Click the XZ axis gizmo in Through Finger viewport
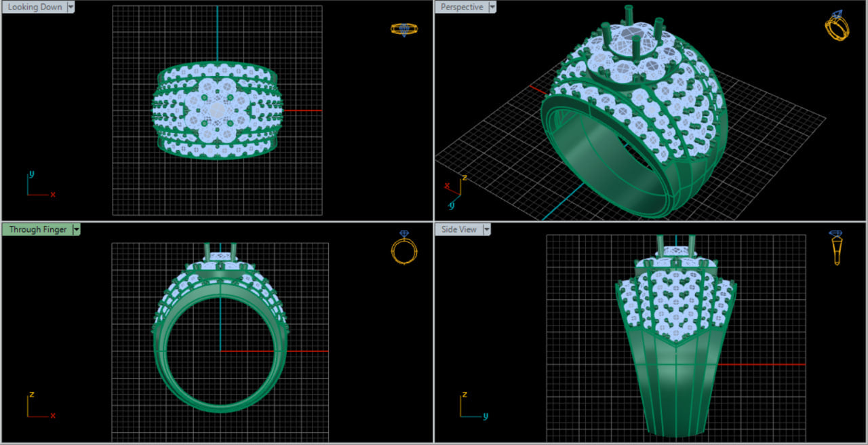 click(x=37, y=408)
